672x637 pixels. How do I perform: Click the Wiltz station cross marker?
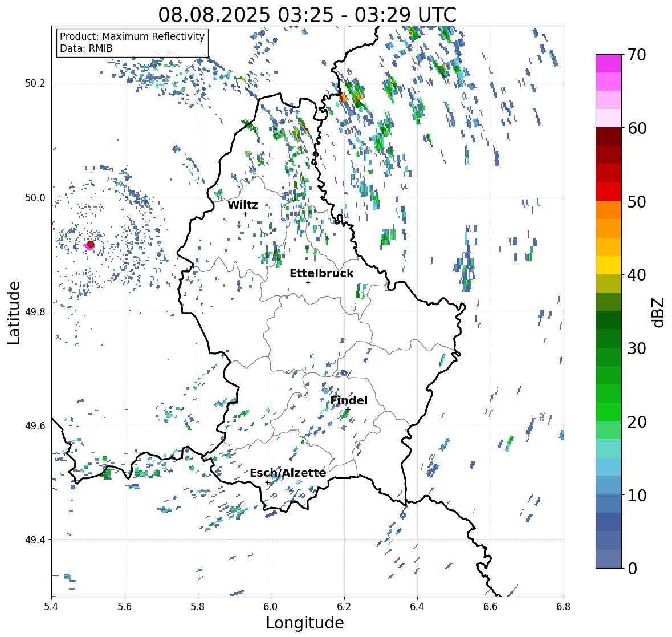(x=245, y=214)
